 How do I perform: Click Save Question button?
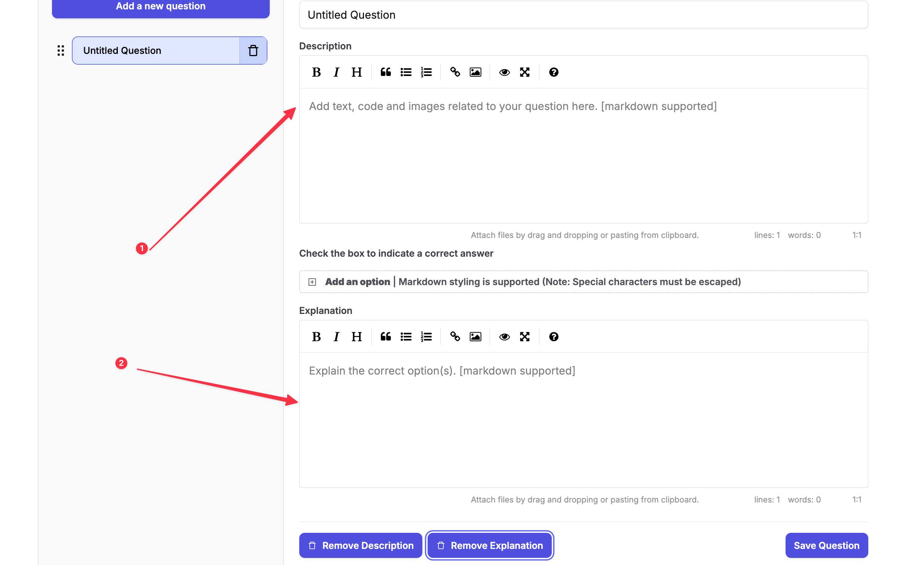pyautogui.click(x=826, y=545)
